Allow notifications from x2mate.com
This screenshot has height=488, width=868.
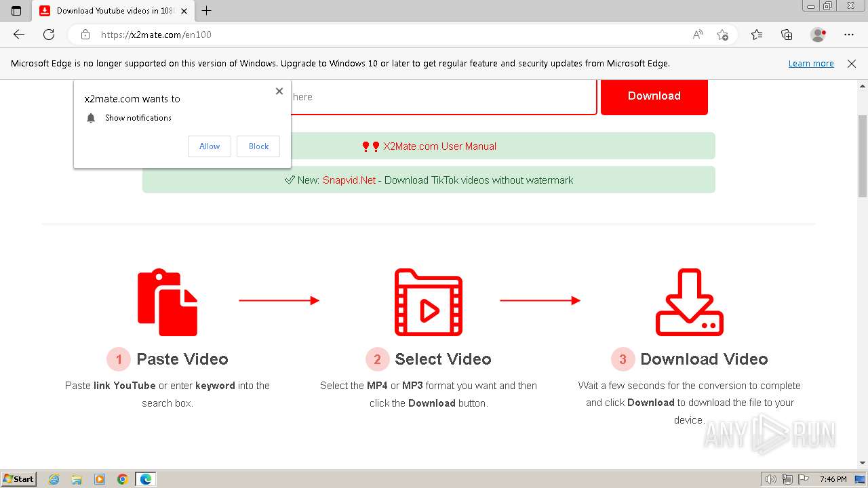210,146
